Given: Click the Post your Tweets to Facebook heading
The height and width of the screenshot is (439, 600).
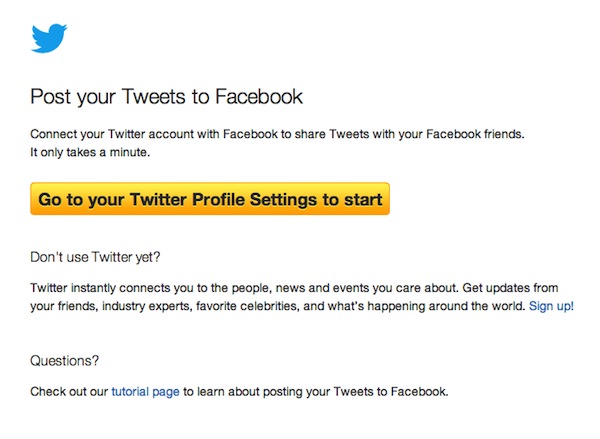Looking at the screenshot, I should point(166,97).
